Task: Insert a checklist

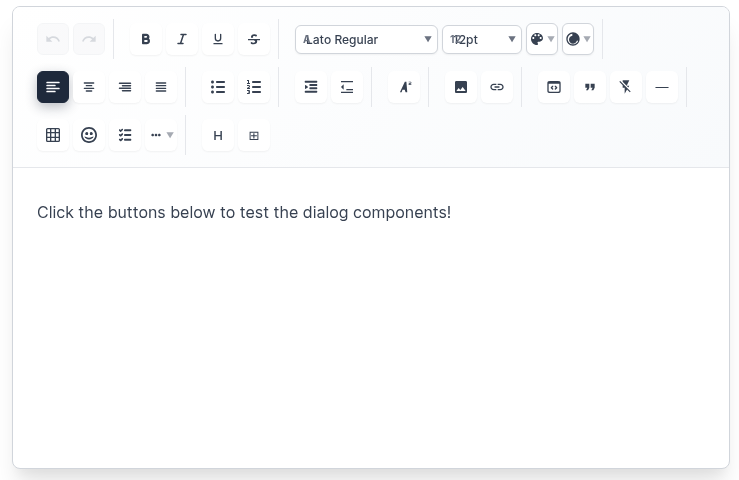Action: click(x=125, y=135)
